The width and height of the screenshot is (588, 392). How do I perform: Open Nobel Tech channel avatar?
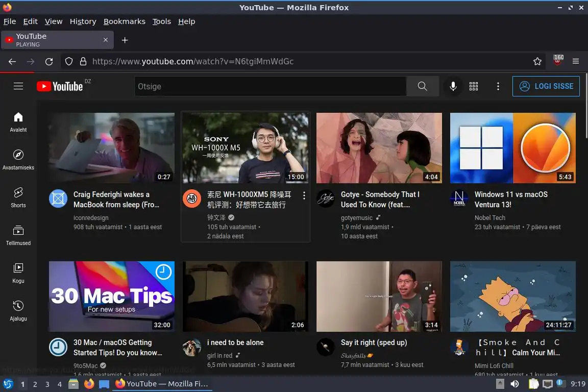(459, 199)
